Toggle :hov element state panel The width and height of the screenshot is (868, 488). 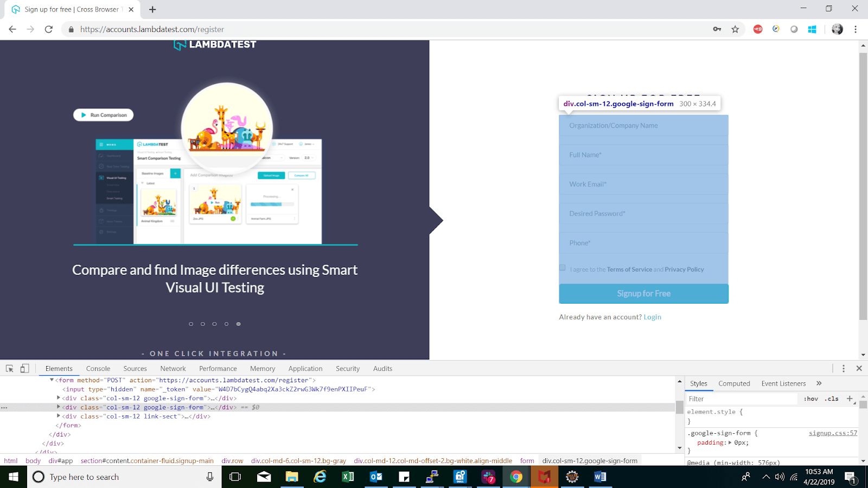click(x=811, y=399)
